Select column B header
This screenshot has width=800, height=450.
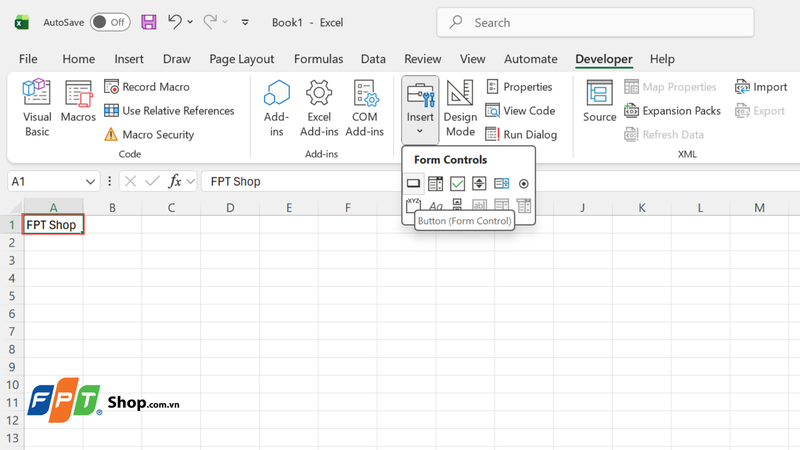tap(112, 207)
